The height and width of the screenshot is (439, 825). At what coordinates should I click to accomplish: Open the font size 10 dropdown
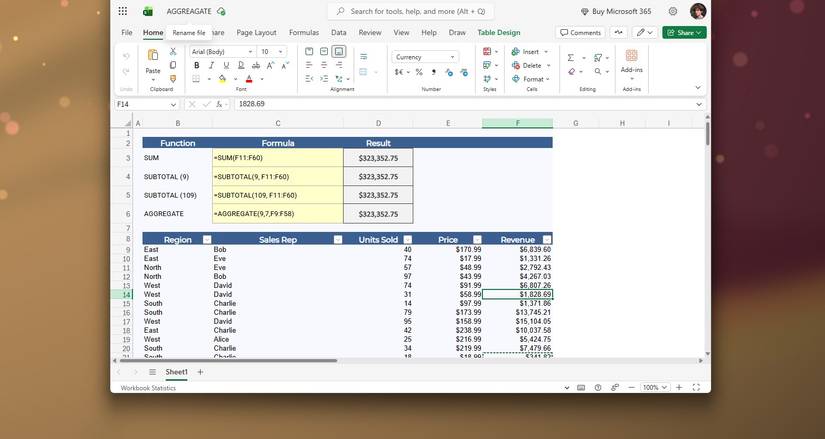pyautogui.click(x=280, y=52)
